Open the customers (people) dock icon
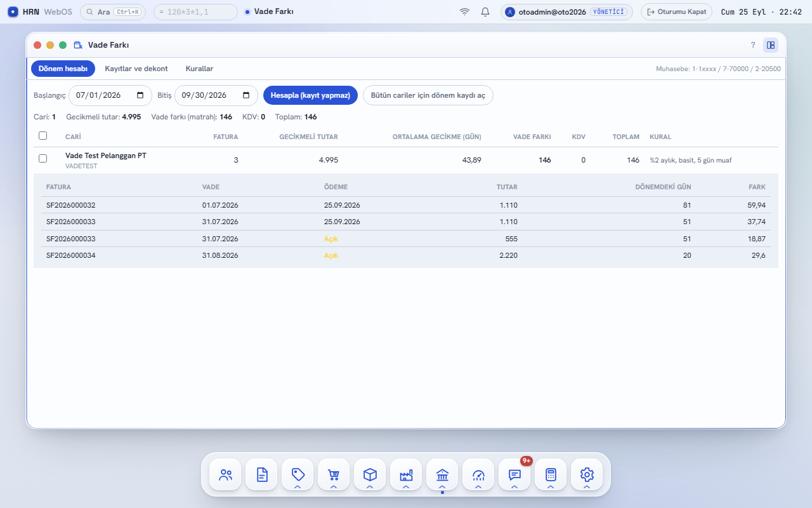812x508 pixels. coord(225,474)
